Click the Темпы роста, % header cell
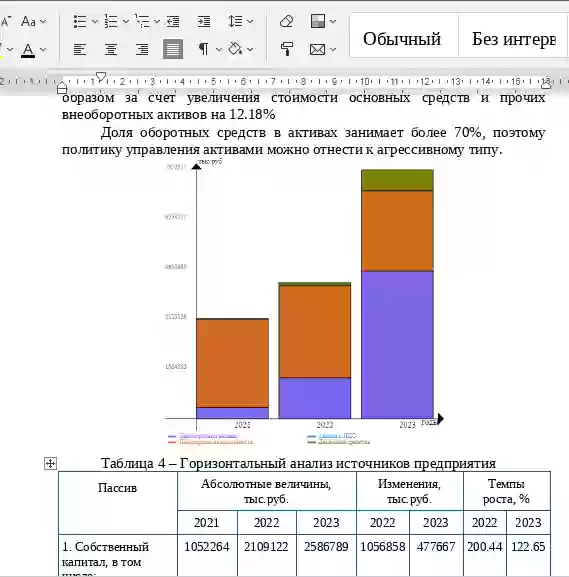 tap(506, 491)
